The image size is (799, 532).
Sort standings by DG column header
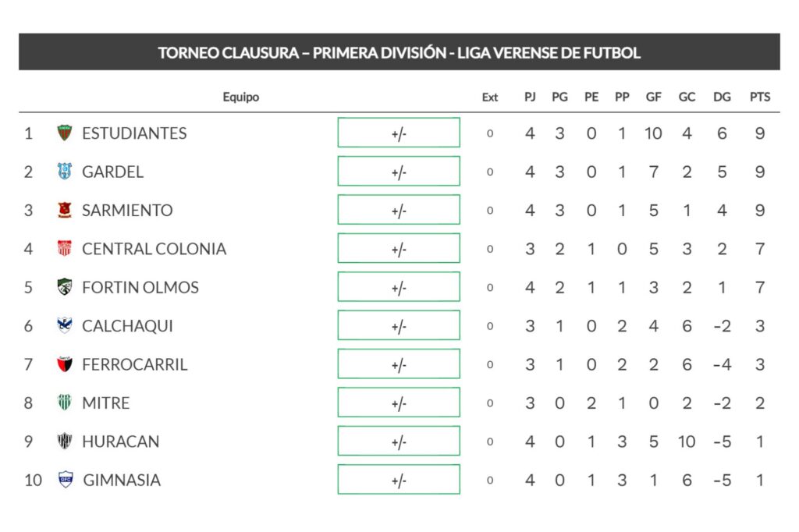pos(722,98)
